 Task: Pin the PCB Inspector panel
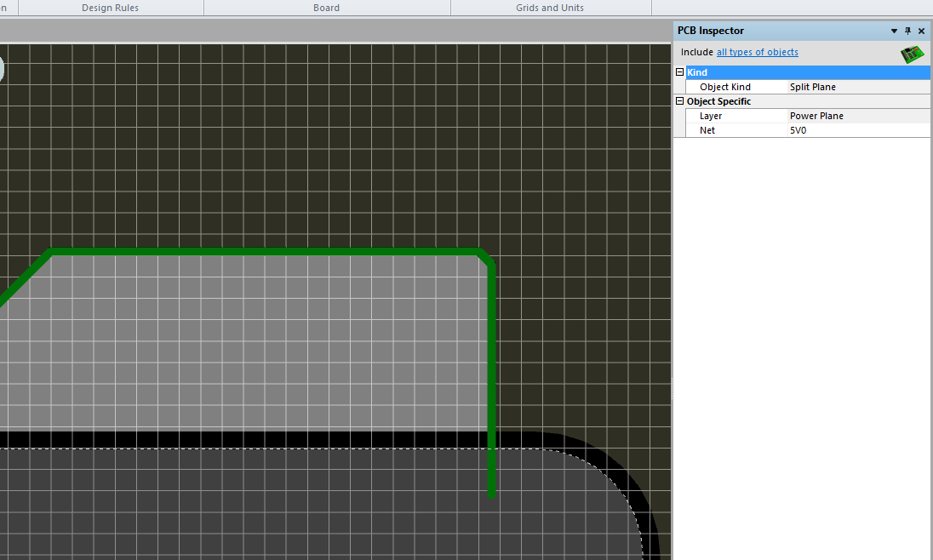pos(907,31)
